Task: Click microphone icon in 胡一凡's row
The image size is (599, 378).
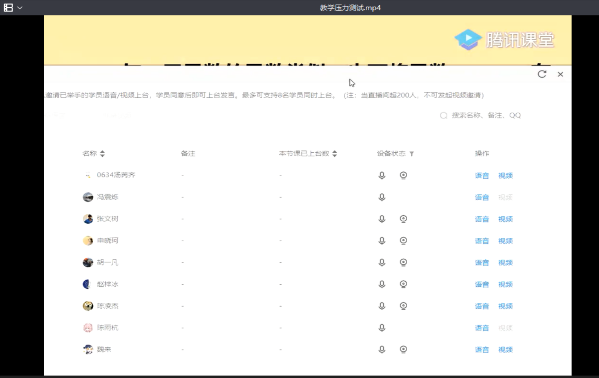Action: (382, 263)
